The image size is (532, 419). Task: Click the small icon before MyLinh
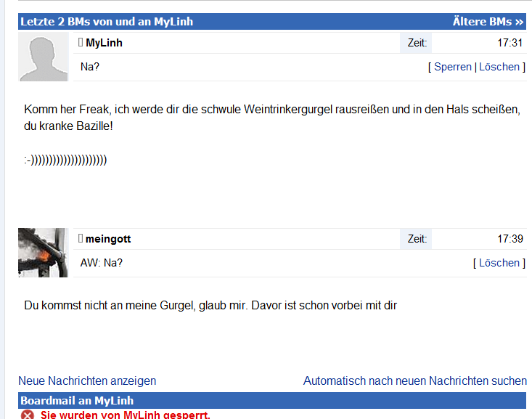pyautogui.click(x=81, y=42)
